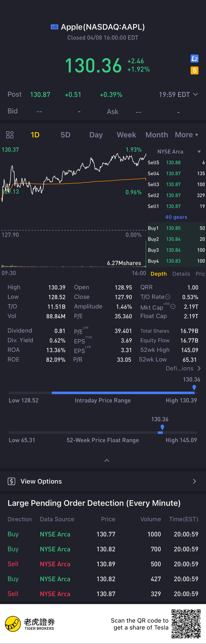The height and width of the screenshot is (644, 206).
Task: Tap the orange dollar sign icon
Action: click(194, 70)
